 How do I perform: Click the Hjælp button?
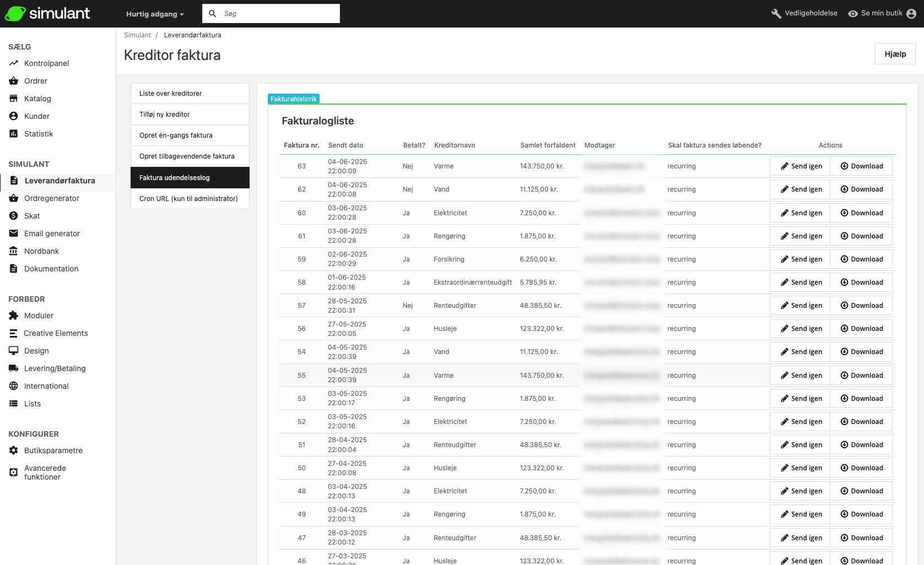(895, 54)
